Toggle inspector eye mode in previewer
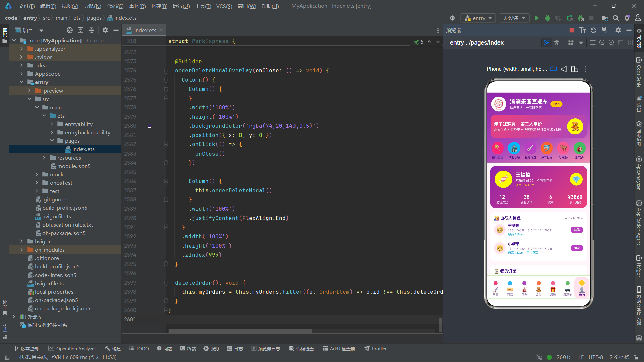Image resolution: width=644 pixels, height=362 pixels. [547, 43]
